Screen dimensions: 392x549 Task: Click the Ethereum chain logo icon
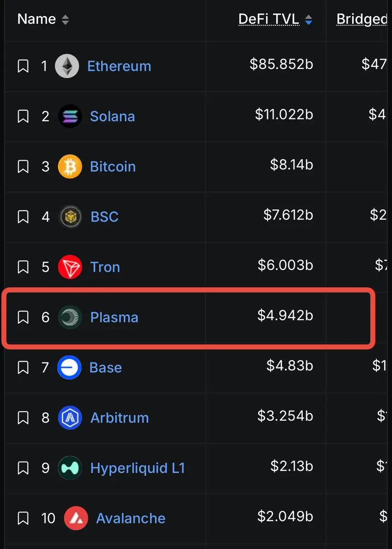[67, 66]
